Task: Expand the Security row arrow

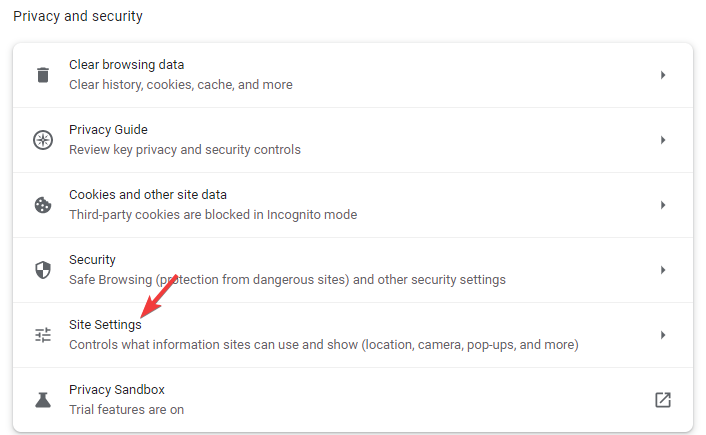Action: [663, 270]
